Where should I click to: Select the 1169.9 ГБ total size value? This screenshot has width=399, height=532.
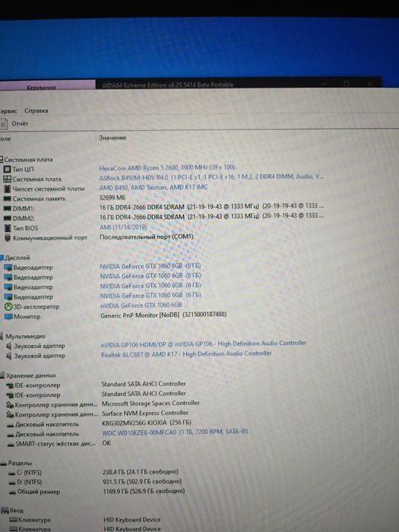144,491
